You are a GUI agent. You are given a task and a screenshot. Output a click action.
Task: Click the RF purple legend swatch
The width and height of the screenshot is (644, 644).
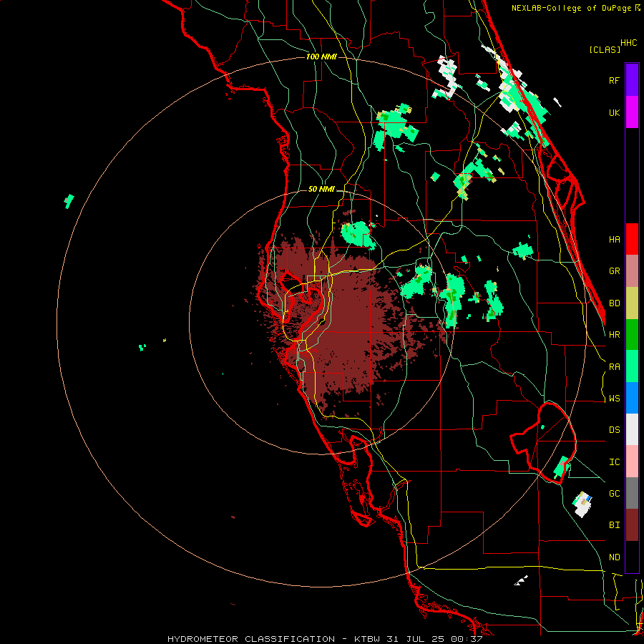pos(632,79)
